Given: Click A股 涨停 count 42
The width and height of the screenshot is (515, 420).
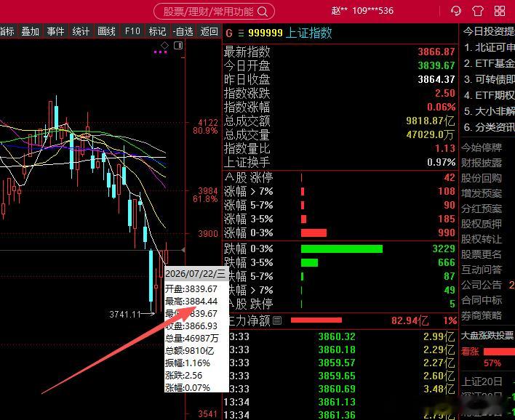Looking at the screenshot, I should [450, 178].
